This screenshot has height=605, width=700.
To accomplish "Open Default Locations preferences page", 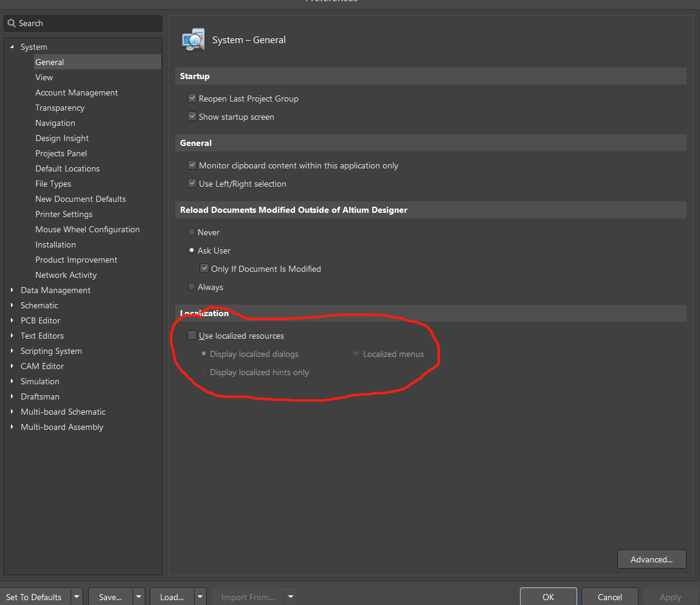I will [68, 168].
